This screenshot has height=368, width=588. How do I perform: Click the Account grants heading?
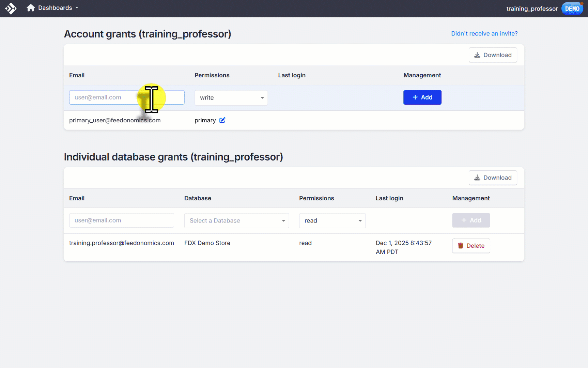(148, 34)
